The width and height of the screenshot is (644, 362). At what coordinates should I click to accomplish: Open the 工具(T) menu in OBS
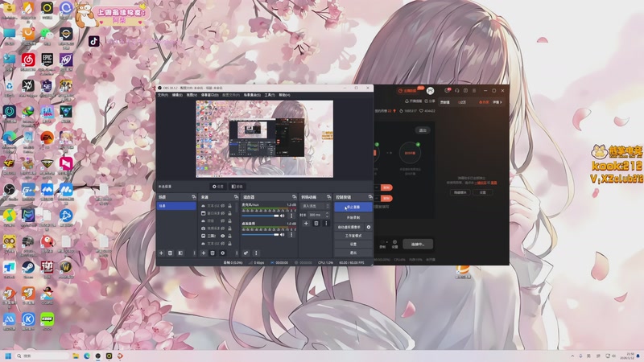pos(270,95)
